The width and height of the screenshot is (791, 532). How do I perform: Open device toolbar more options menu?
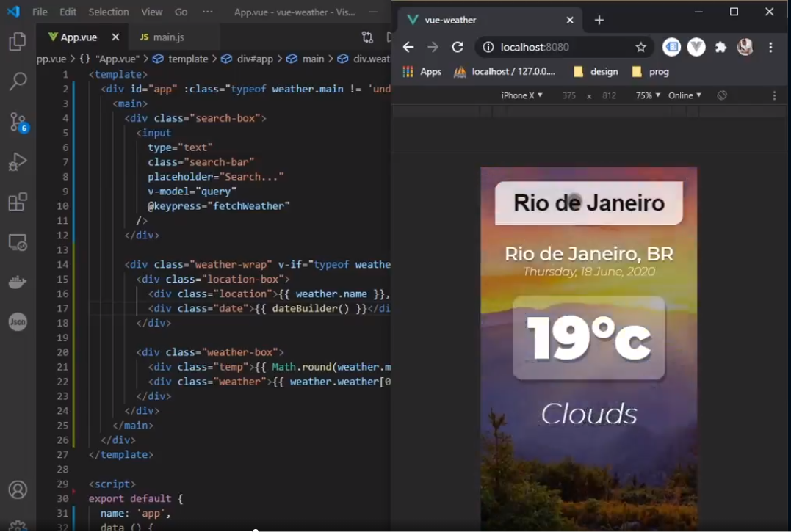pos(774,95)
